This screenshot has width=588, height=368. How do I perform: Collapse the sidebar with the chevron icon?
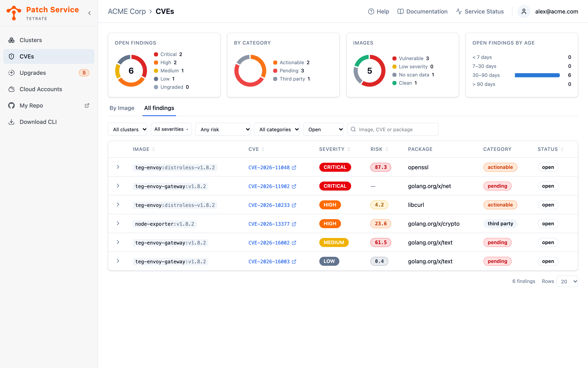coord(89,13)
